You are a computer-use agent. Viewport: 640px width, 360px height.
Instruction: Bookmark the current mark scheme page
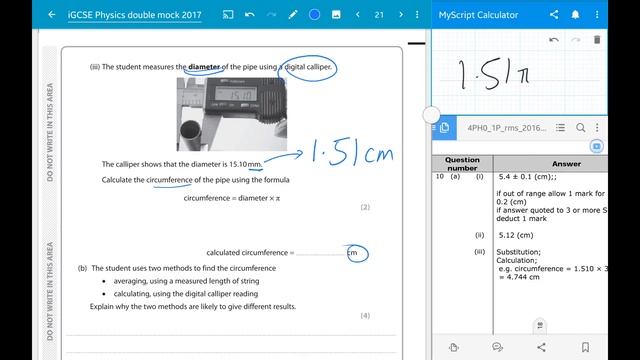tap(585, 347)
